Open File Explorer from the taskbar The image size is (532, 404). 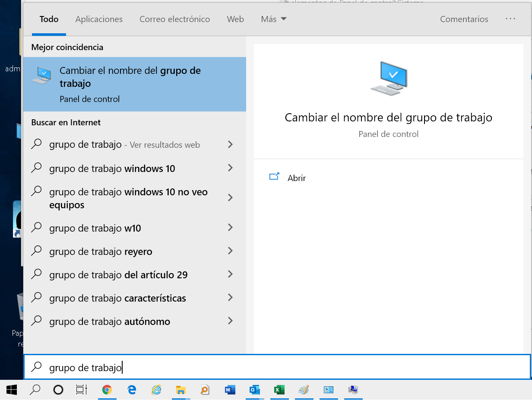180,390
